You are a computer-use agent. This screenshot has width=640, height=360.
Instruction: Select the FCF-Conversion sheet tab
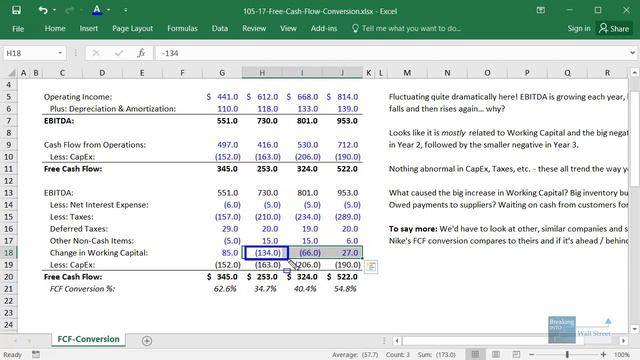click(89, 339)
